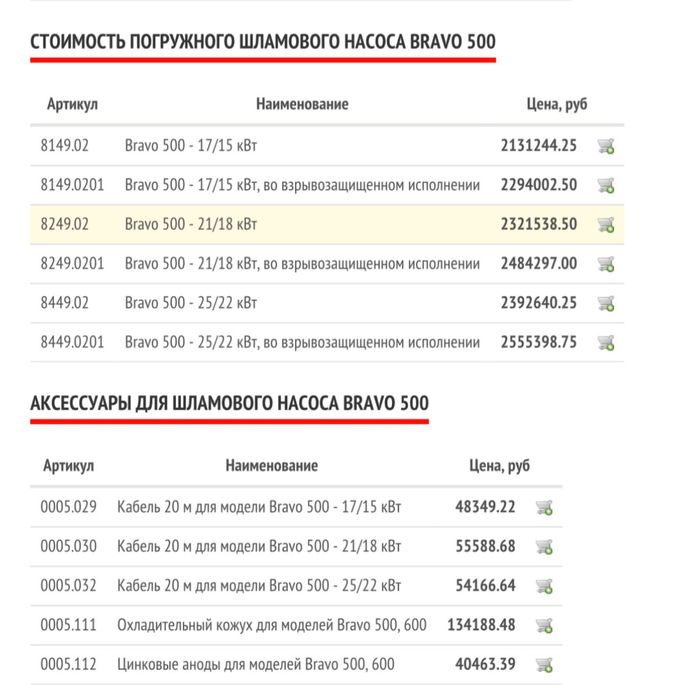This screenshot has width=689, height=700.
Task: Click the accessory price 55588.68
Action: coord(485,546)
